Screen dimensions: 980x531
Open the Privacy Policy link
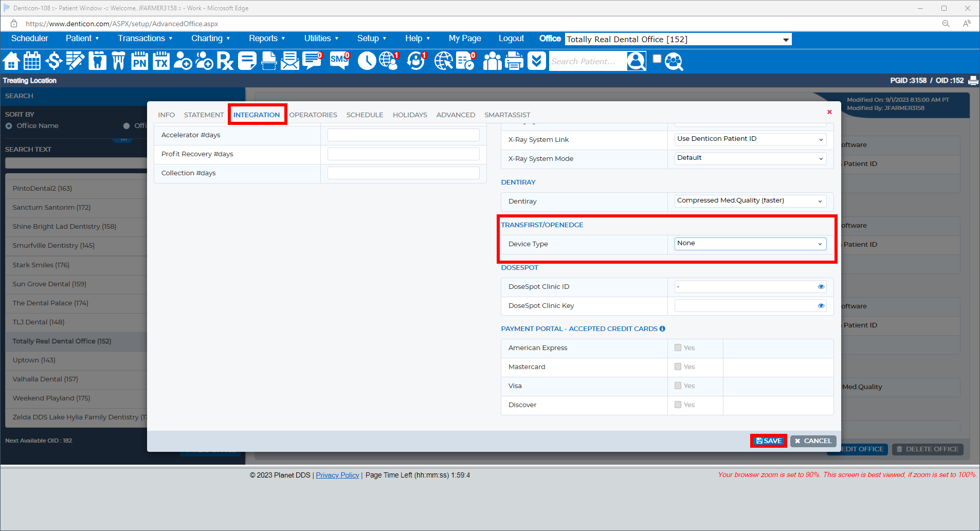(x=337, y=474)
